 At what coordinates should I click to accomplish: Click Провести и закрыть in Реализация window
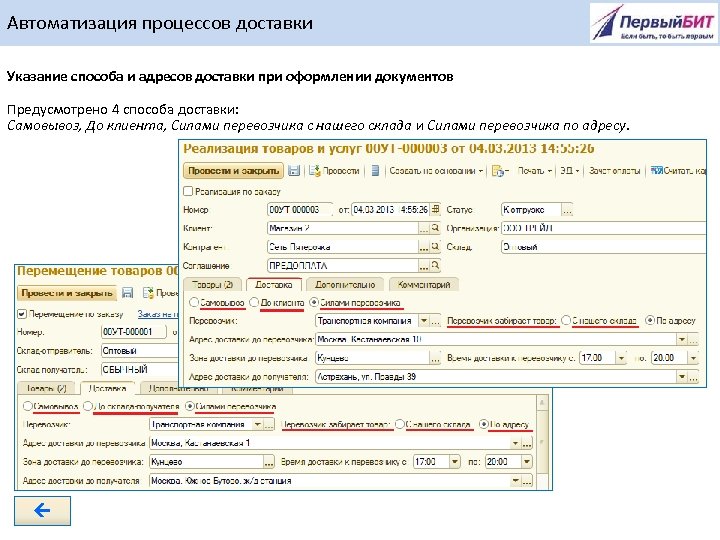[233, 171]
